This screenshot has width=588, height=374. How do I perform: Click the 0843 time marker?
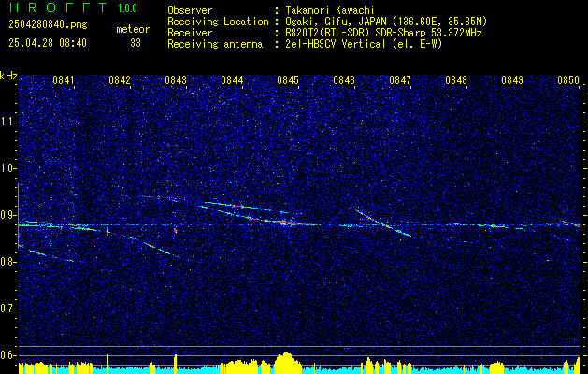pos(176,79)
